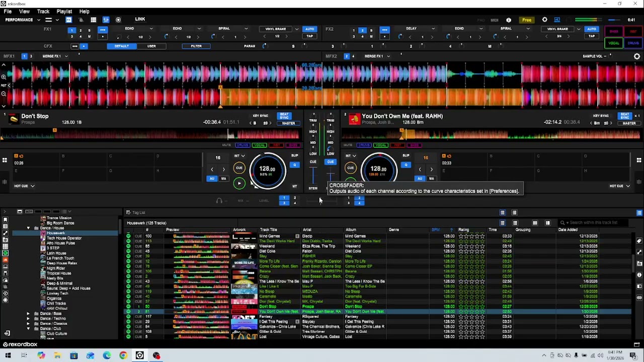Screen dimensions: 644x362
Task: Click the deck 2 CUE circle button
Action: point(351,168)
